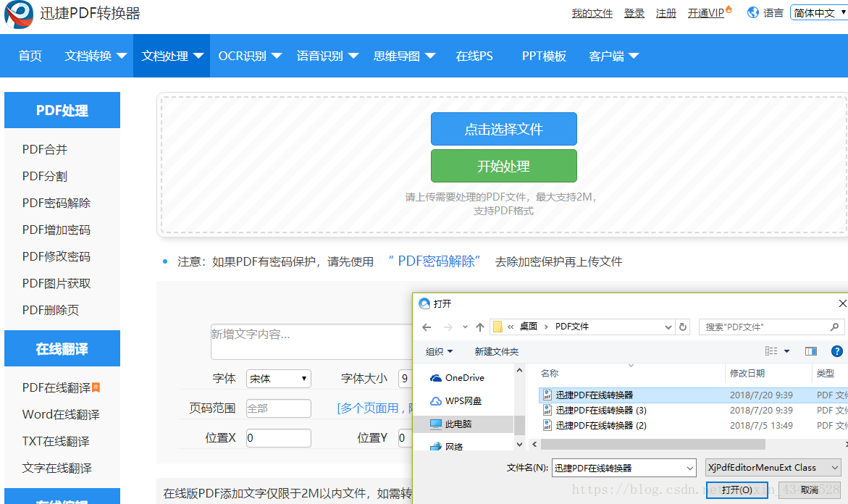Click the new badge beside PDF在线翻译
This screenshot has width=848, height=504.
coord(96,387)
